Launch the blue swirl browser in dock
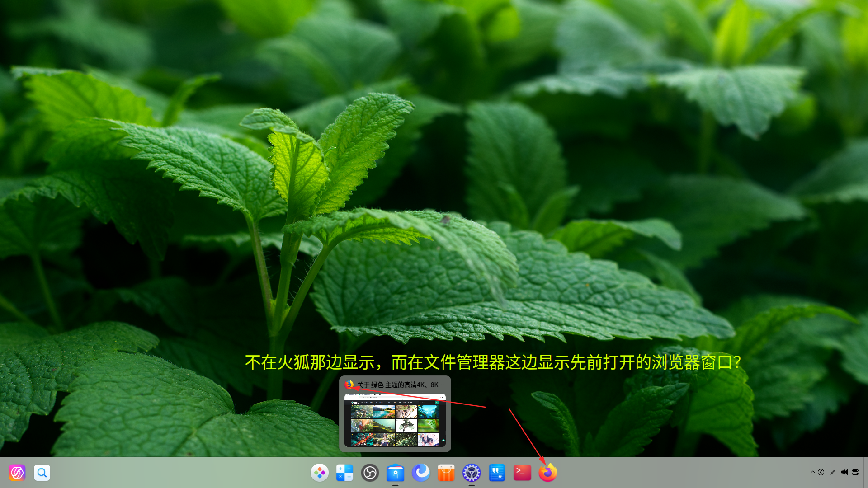Viewport: 868px width, 488px height. tap(421, 473)
